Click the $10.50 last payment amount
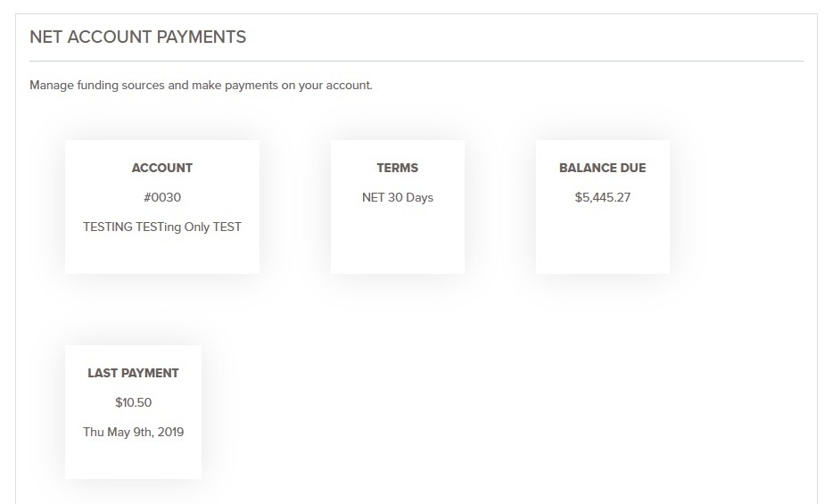This screenshot has width=833, height=504. [133, 402]
